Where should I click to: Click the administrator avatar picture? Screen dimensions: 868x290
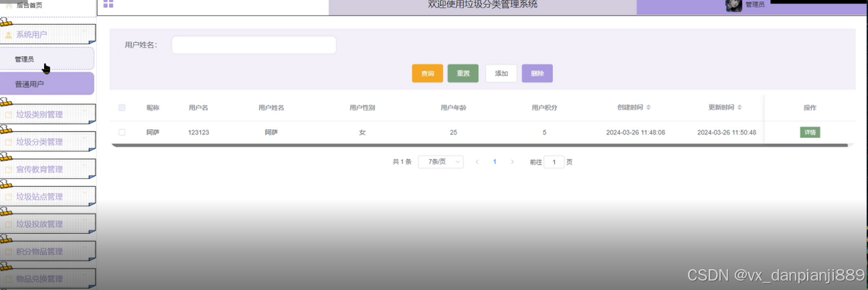[734, 5]
